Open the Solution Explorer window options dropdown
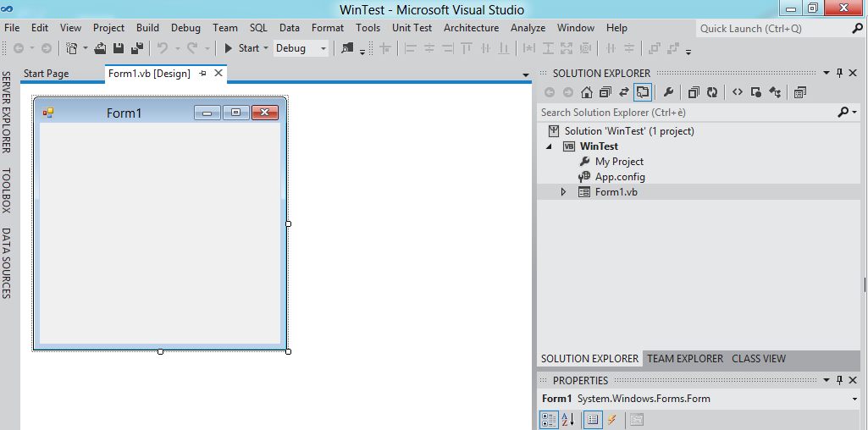The height and width of the screenshot is (430, 868). click(826, 73)
